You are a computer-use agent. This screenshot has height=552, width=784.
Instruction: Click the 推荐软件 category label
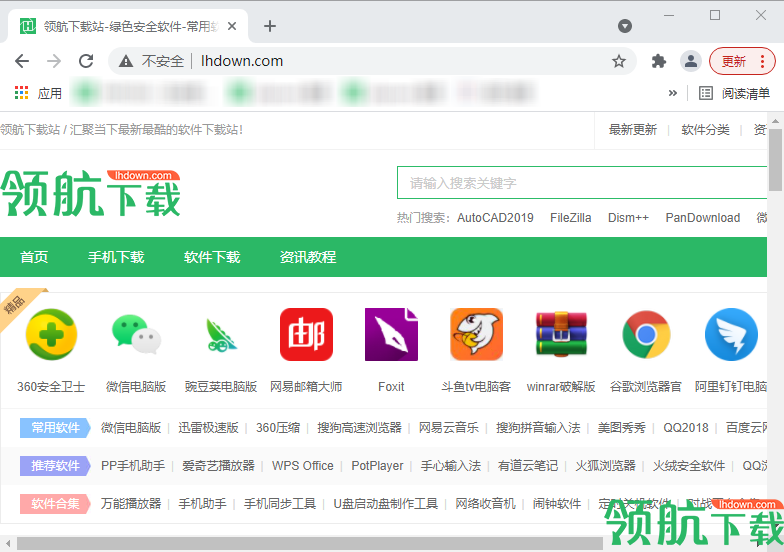[55, 466]
